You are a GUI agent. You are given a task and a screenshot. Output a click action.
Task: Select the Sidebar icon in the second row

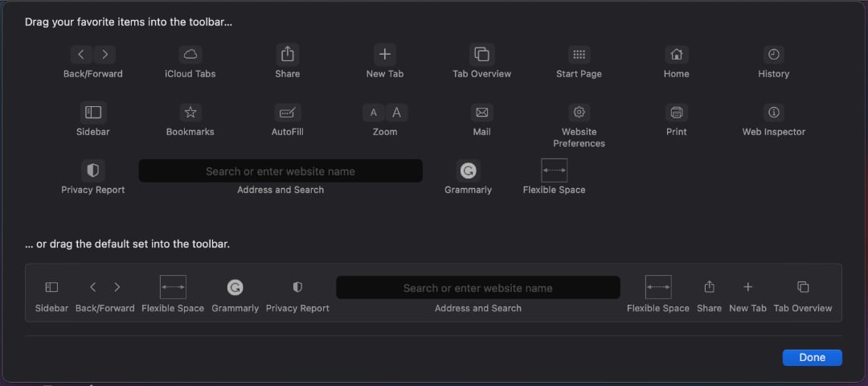click(93, 113)
